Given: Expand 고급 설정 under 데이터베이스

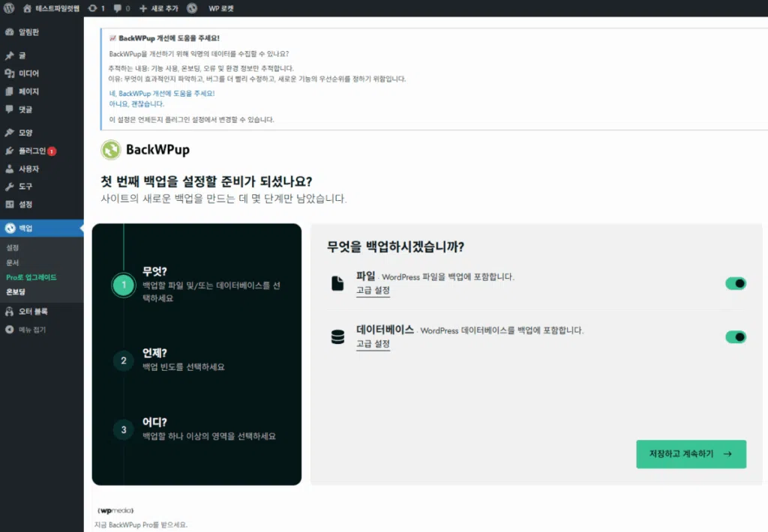Looking at the screenshot, I should pyautogui.click(x=373, y=344).
